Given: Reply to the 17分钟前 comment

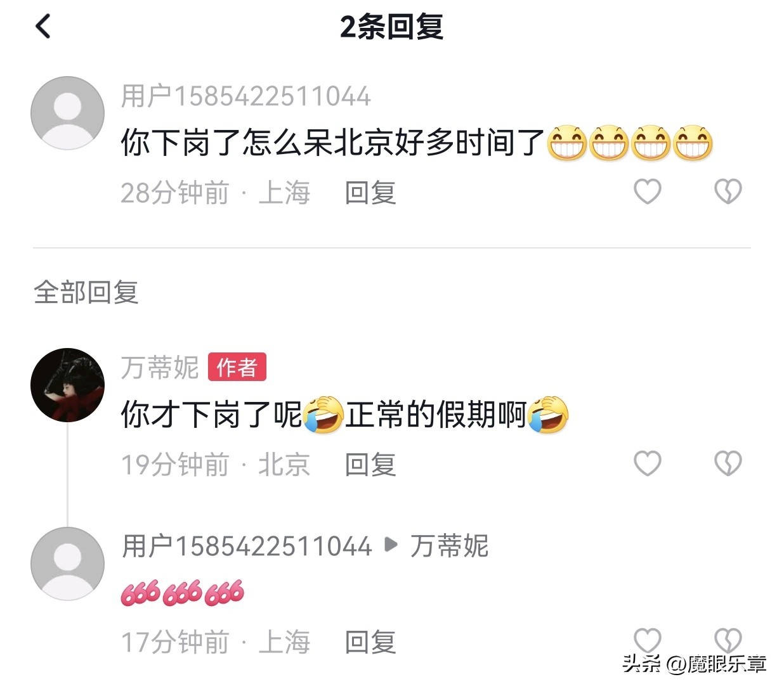Looking at the screenshot, I should coord(370,642).
